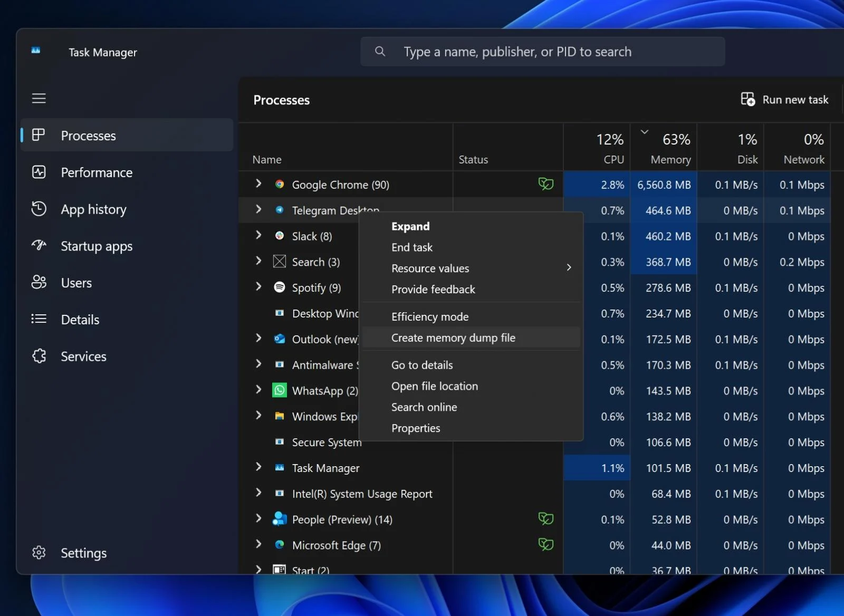Screen dimensions: 844x616
Task: Focus the name, publisher, or PID search box
Action: 542,52
